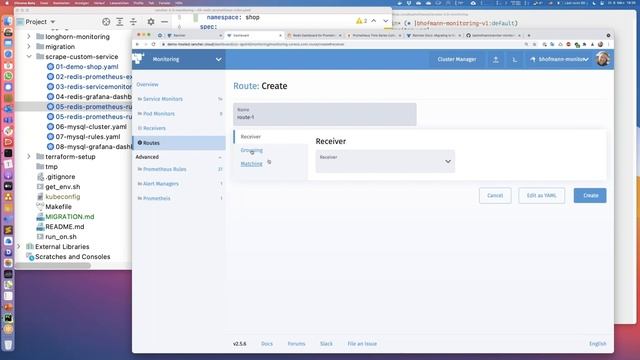Click the locate file target icon in IDE
This screenshot has width=640, height=360.
[x=106, y=22]
